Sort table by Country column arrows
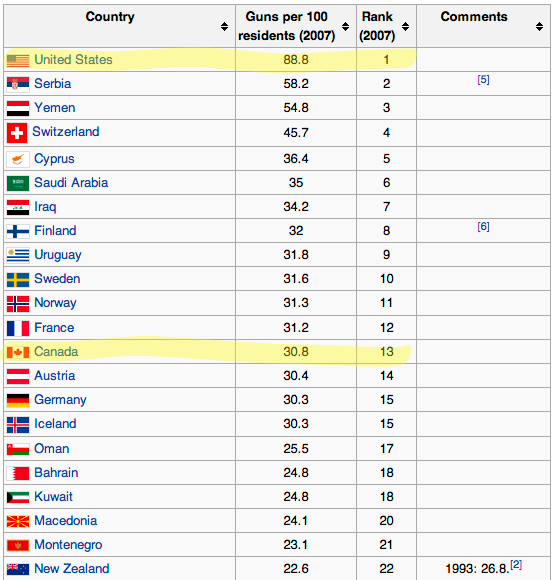Image resolution: width=553 pixels, height=580 pixels. click(224, 26)
